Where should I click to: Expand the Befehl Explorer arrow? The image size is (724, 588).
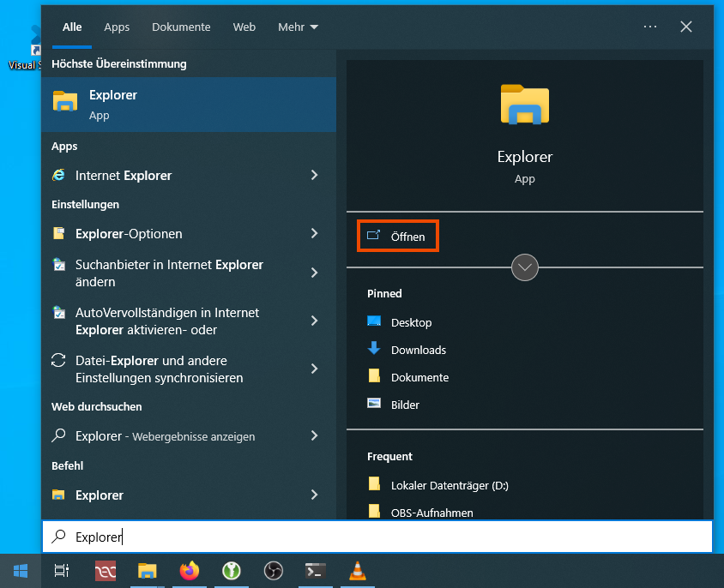[x=315, y=495]
